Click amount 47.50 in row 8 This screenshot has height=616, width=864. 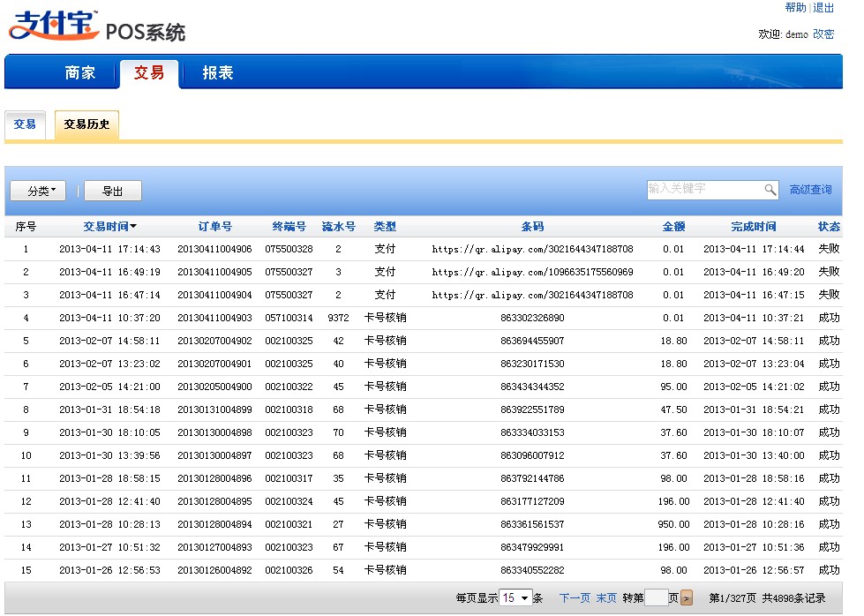(673, 410)
